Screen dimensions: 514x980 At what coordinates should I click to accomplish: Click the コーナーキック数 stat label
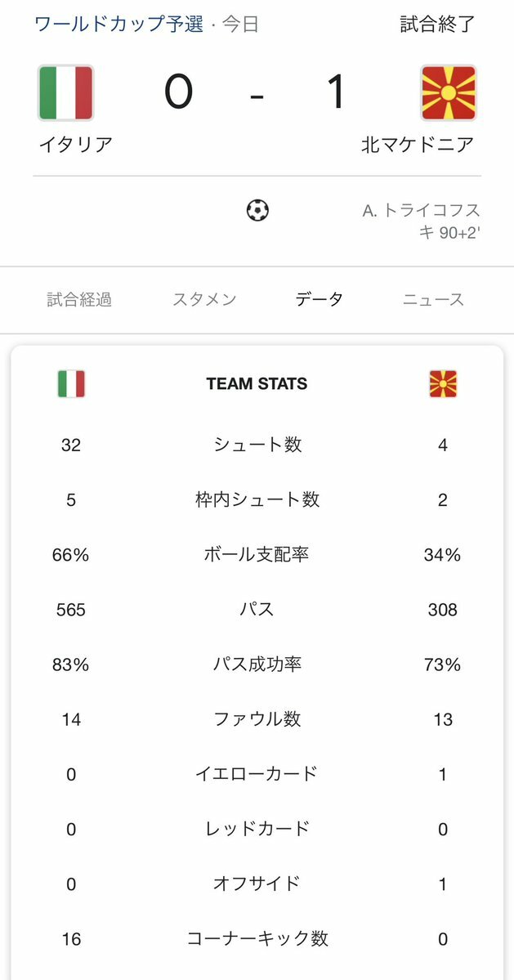coord(257,939)
